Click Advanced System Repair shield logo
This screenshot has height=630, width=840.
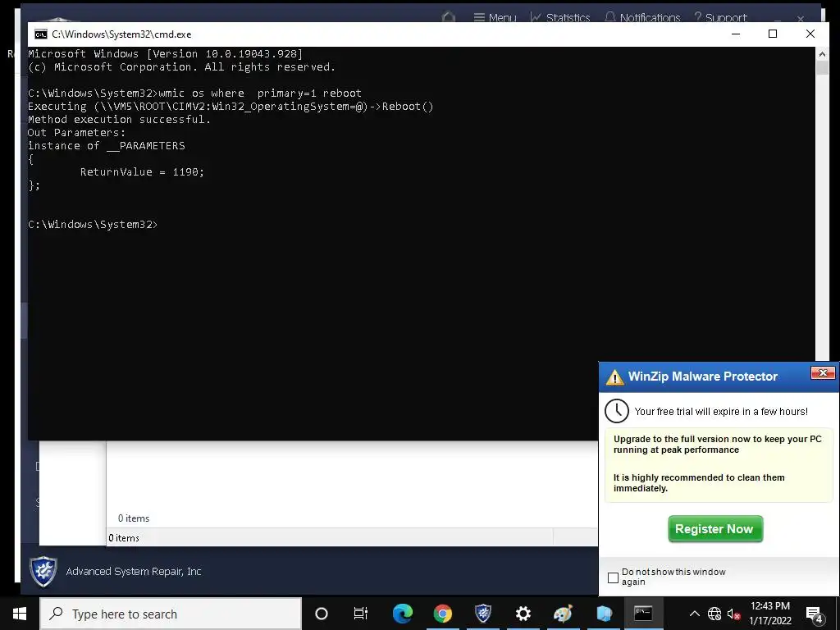tap(43, 571)
